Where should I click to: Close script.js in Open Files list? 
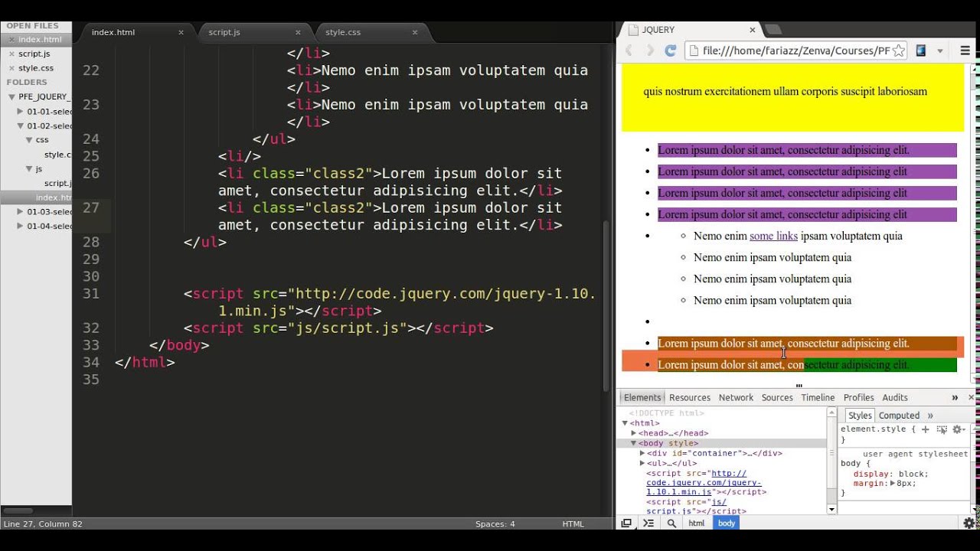tap(11, 54)
